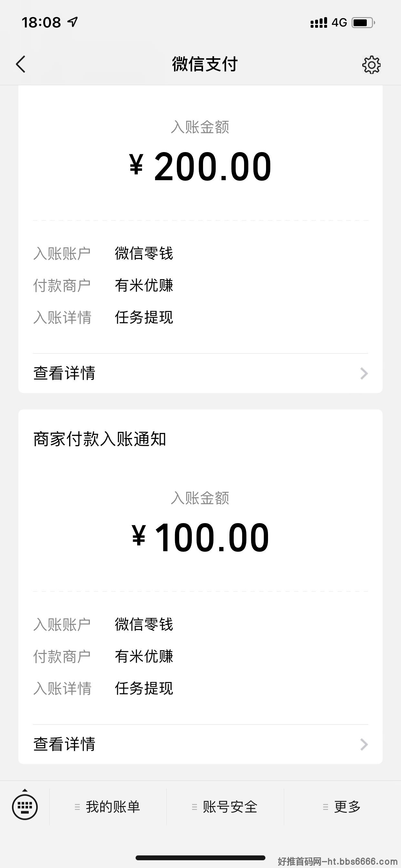Open 查看详情 for the 100.00 payment
This screenshot has width=401, height=868.
(200, 744)
